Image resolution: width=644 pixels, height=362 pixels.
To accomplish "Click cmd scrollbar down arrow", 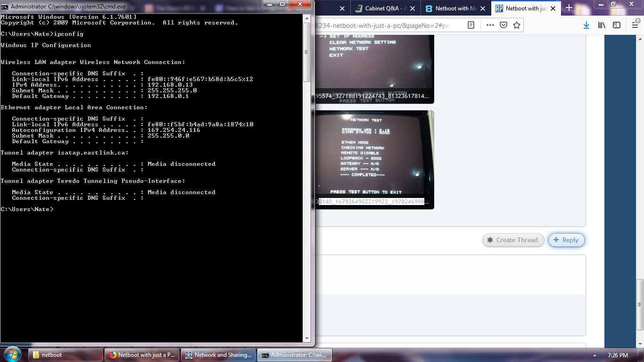I will click(306, 338).
